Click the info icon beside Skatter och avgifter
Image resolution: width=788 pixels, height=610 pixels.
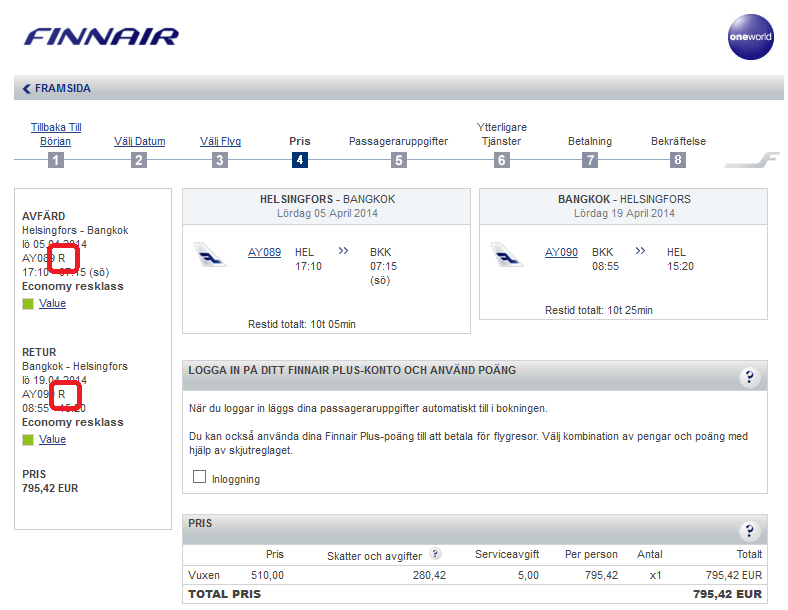coord(435,554)
